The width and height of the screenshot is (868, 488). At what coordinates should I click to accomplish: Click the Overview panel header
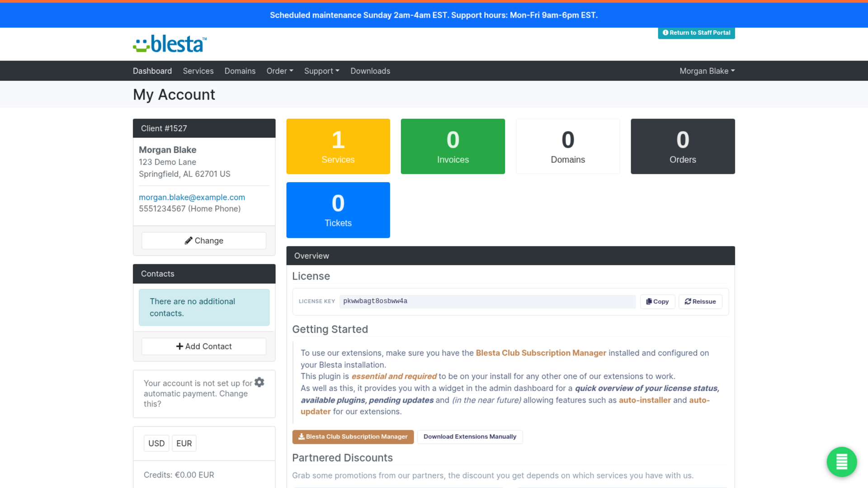coord(510,256)
